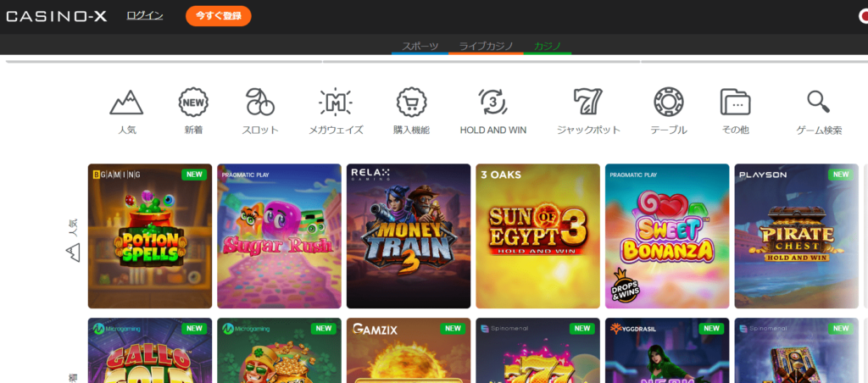Select the テーブル poker chip icon
The image size is (868, 383).
[669, 102]
